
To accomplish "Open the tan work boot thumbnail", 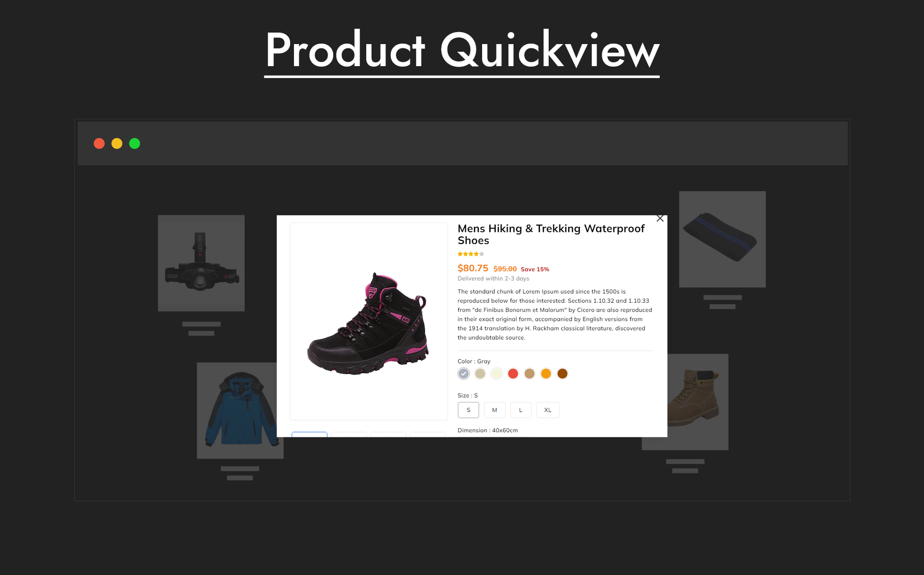I will point(698,402).
